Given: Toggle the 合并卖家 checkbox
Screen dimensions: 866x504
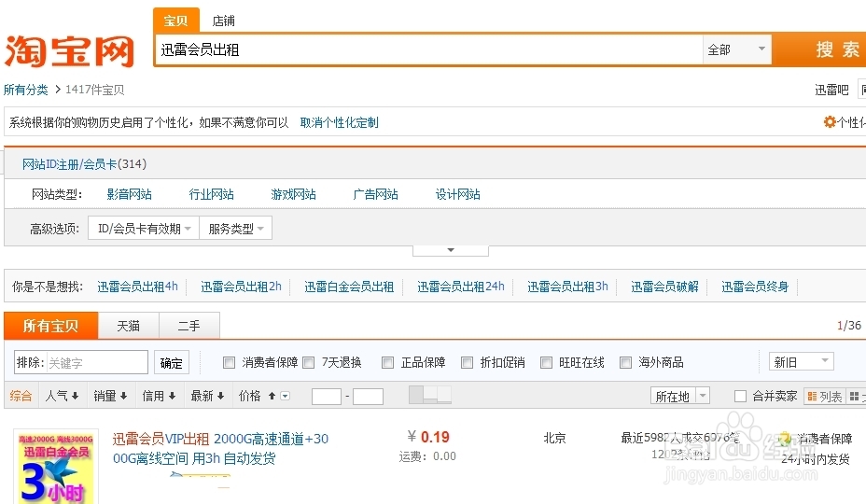Looking at the screenshot, I should coord(740,397).
